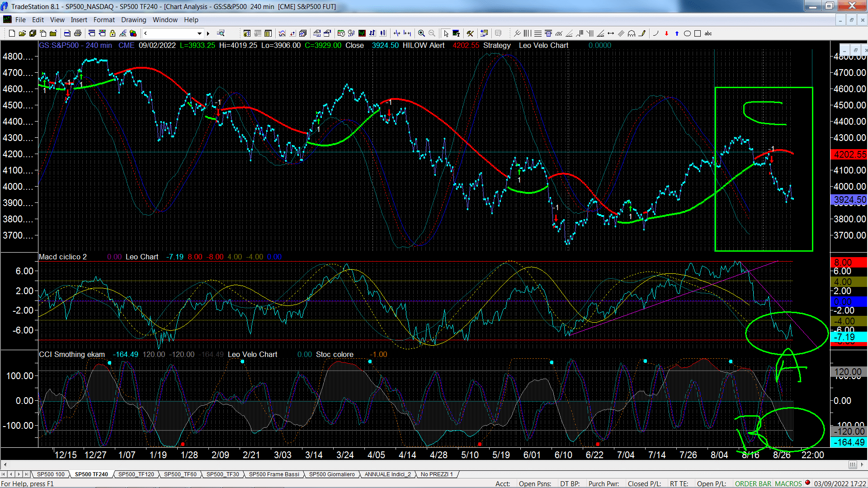The width and height of the screenshot is (868, 488).
Task: Click the hammer and pick icon
Action: [x=470, y=33]
